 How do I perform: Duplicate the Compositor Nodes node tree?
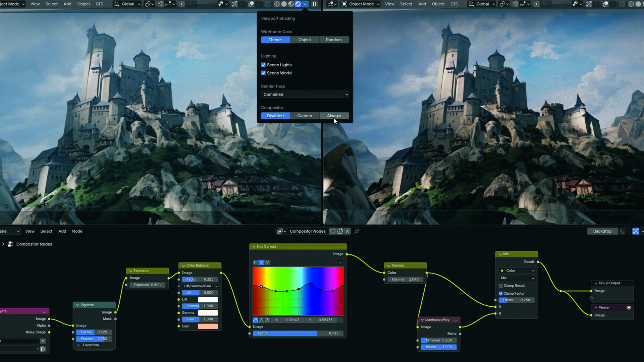coord(340,231)
